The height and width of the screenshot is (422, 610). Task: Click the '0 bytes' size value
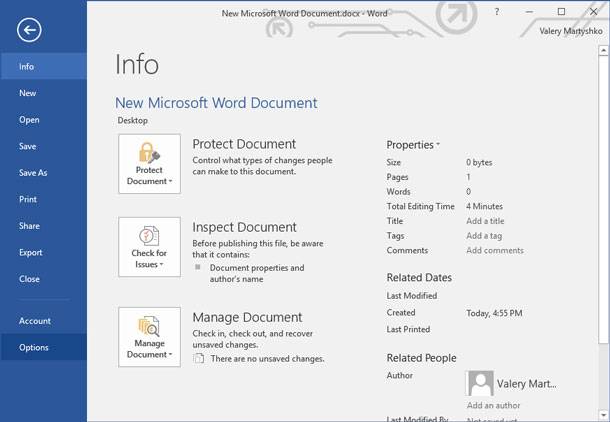tap(479, 162)
